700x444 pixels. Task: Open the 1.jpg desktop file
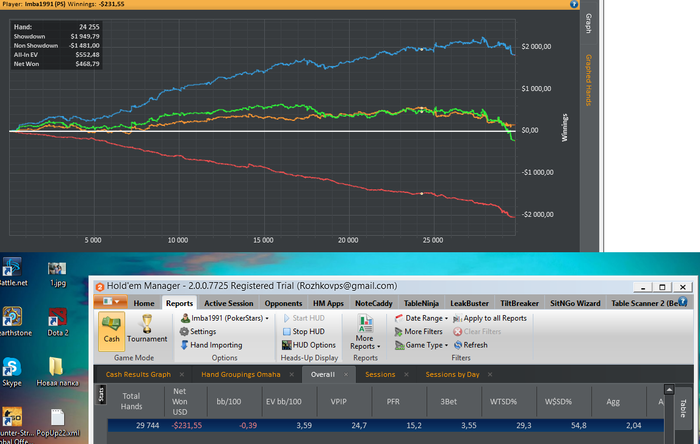(x=57, y=274)
